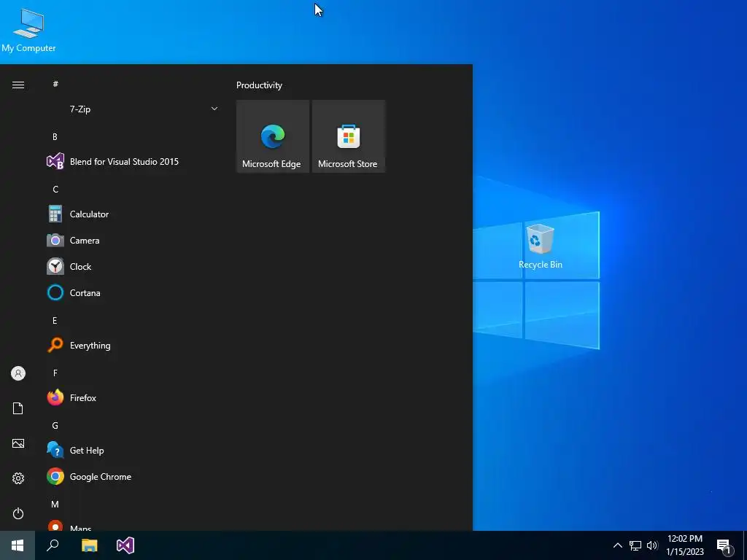Image resolution: width=747 pixels, height=560 pixels.
Task: Open File Explorer from the taskbar
Action: (89, 545)
